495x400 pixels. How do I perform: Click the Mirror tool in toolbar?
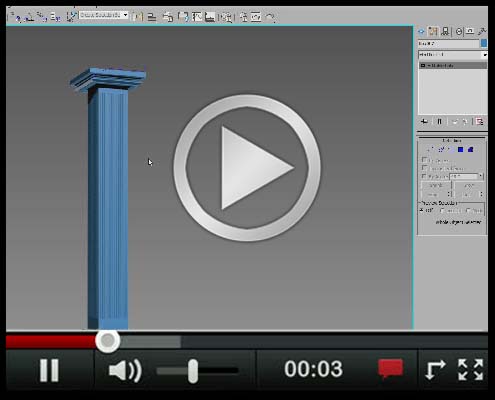coord(137,17)
